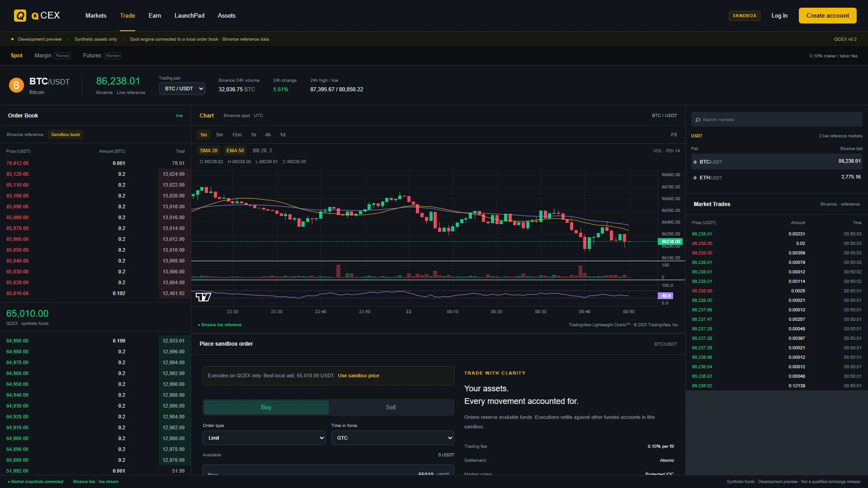Screen dimensions: 868x488
Task: Select the Margin tab
Action: (x=52, y=56)
